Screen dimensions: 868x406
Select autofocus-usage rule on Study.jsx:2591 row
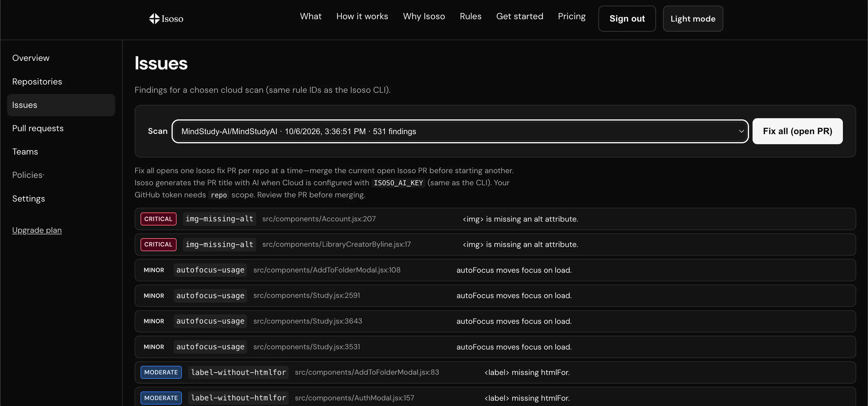click(210, 296)
